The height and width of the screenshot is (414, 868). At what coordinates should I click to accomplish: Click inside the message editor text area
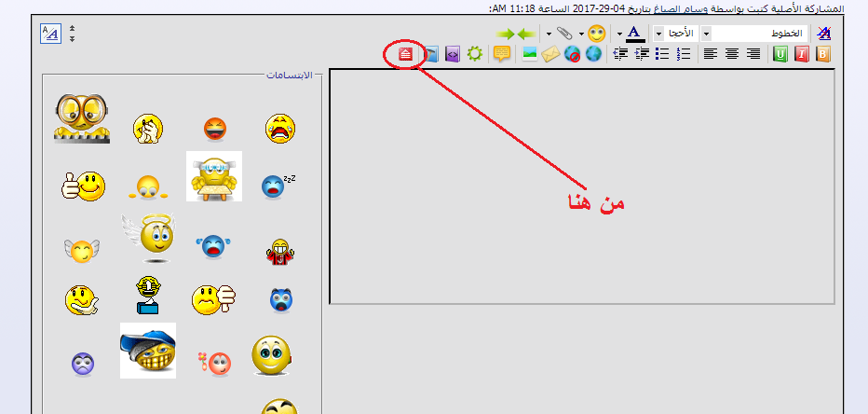(x=582, y=186)
